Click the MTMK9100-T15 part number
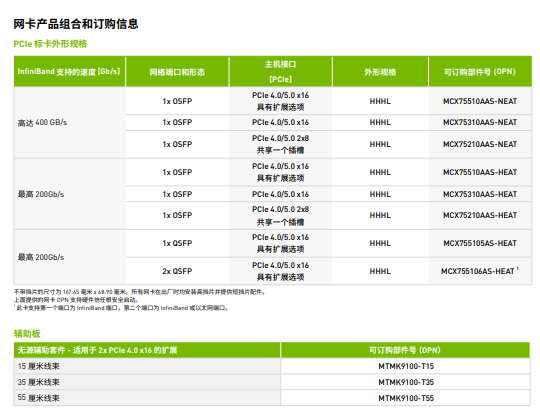Image resolution: width=540 pixels, height=413 pixels. (x=406, y=366)
